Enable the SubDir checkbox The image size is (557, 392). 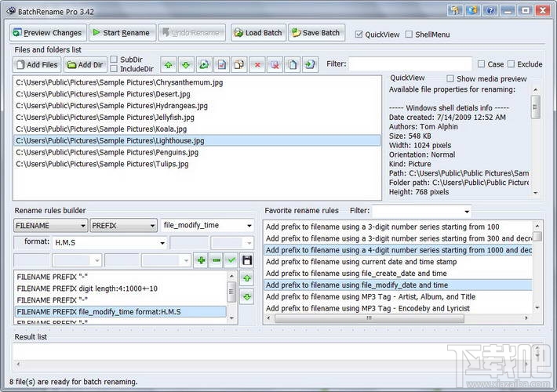114,60
